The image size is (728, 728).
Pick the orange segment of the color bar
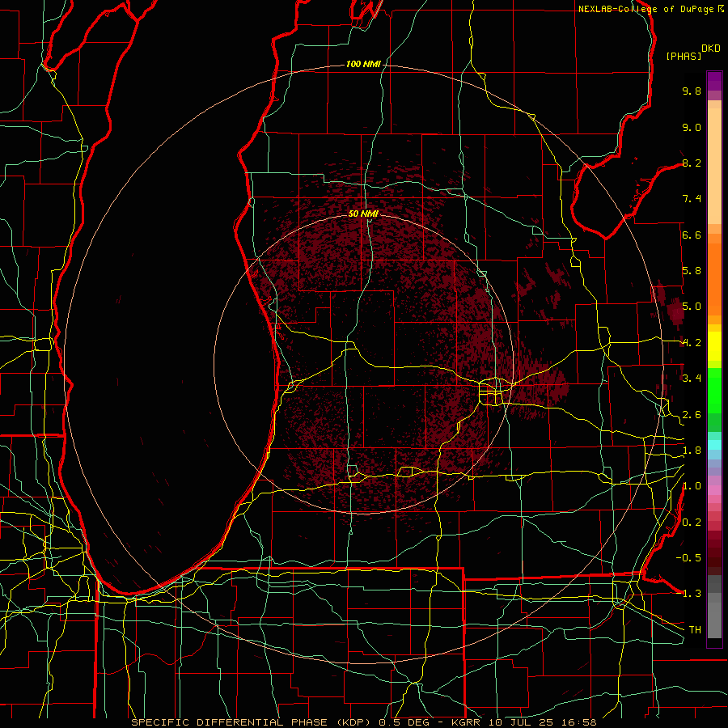pos(714,278)
